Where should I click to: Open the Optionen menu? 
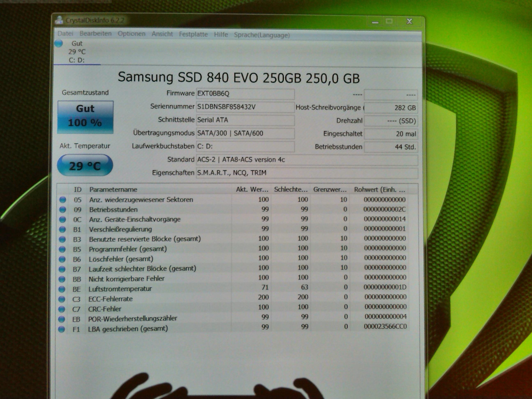[131, 34]
